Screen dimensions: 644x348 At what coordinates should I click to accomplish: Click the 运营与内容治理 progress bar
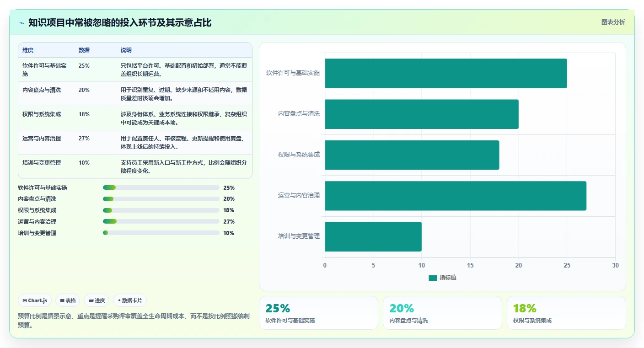point(161,222)
